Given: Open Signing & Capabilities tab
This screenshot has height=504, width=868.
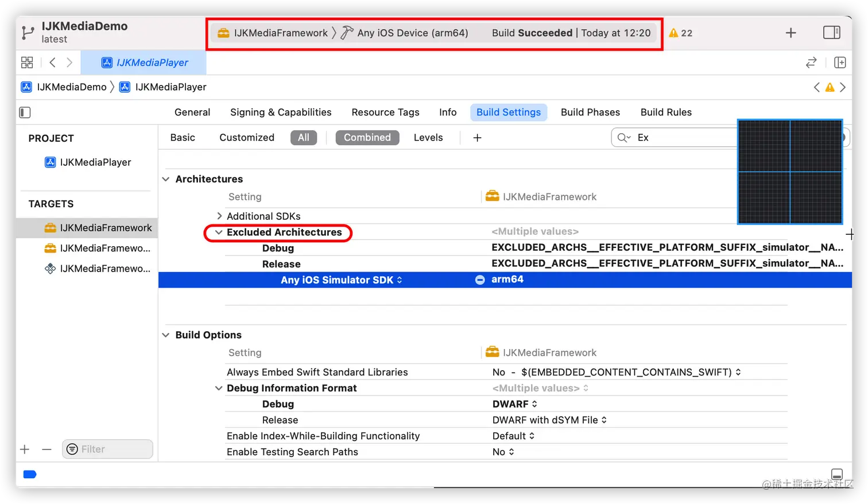Looking at the screenshot, I should coord(281,113).
